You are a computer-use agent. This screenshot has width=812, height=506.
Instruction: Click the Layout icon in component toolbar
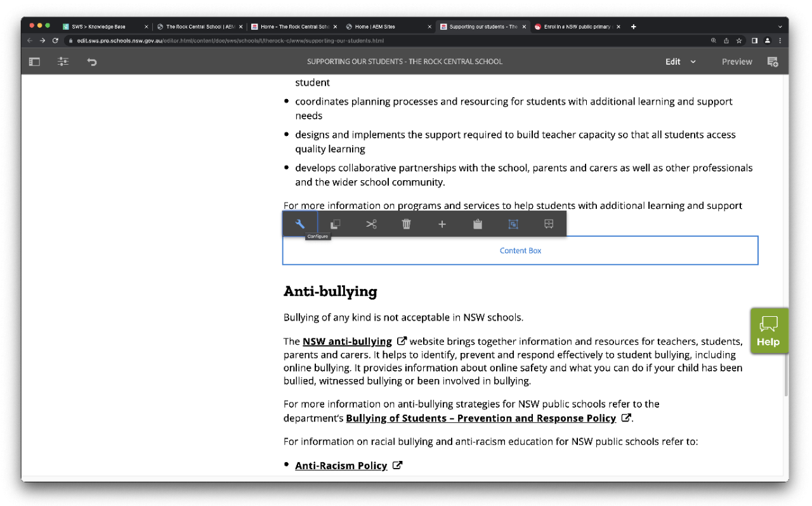tap(549, 224)
